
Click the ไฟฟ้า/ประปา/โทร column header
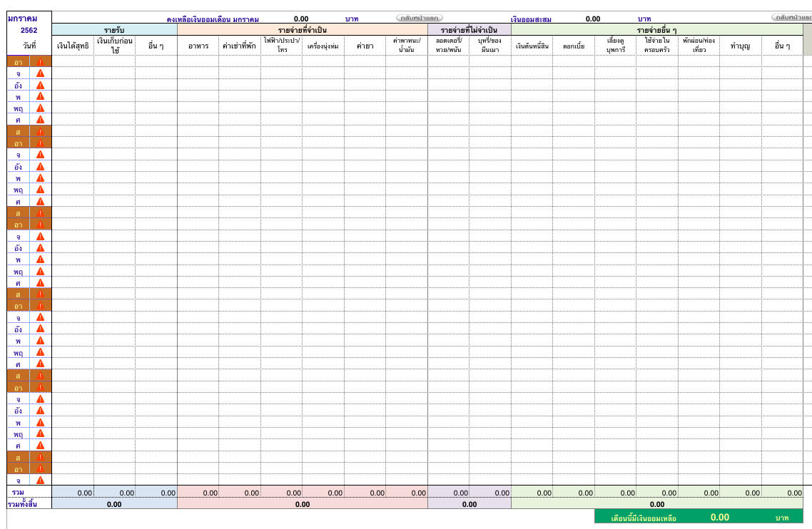(x=282, y=46)
